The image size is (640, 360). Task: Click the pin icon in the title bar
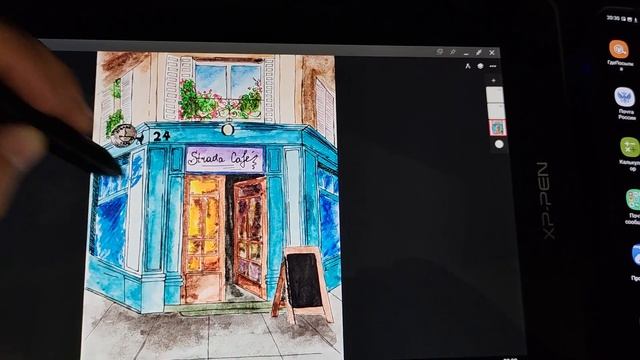click(x=453, y=52)
